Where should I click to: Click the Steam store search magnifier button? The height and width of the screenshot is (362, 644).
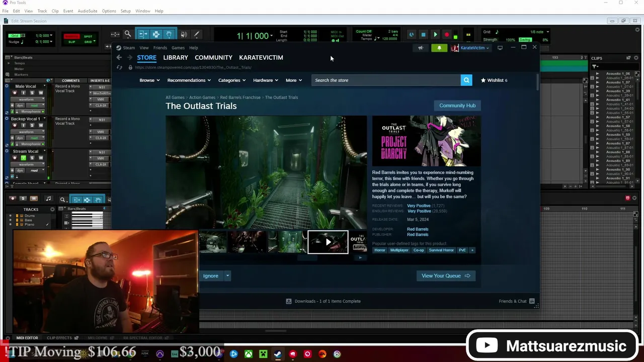tap(466, 80)
